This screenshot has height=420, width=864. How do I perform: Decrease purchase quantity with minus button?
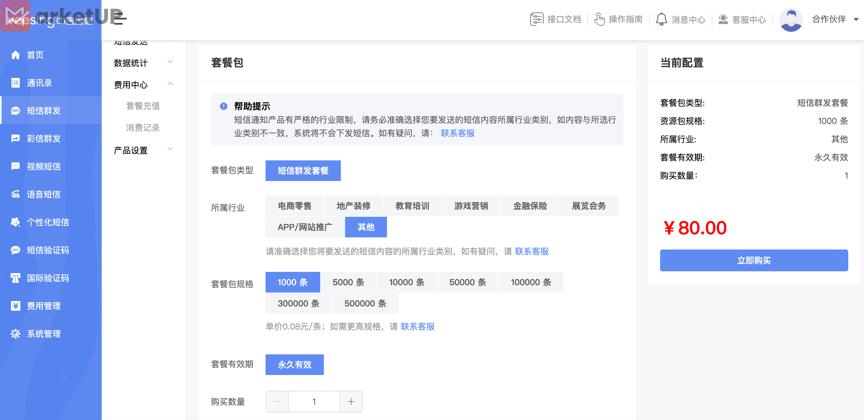[277, 402]
